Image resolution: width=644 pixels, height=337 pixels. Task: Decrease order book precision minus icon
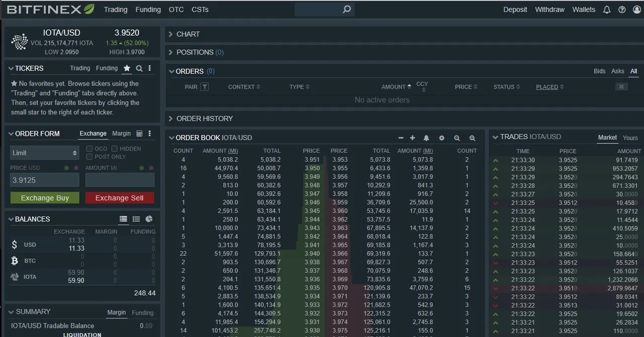(x=401, y=138)
